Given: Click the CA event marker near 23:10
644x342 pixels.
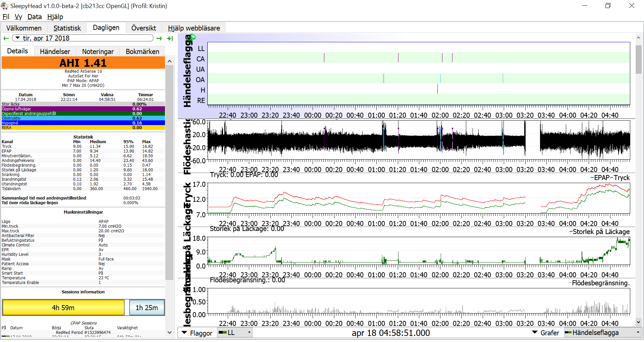Looking at the screenshot, I should click(324, 58).
